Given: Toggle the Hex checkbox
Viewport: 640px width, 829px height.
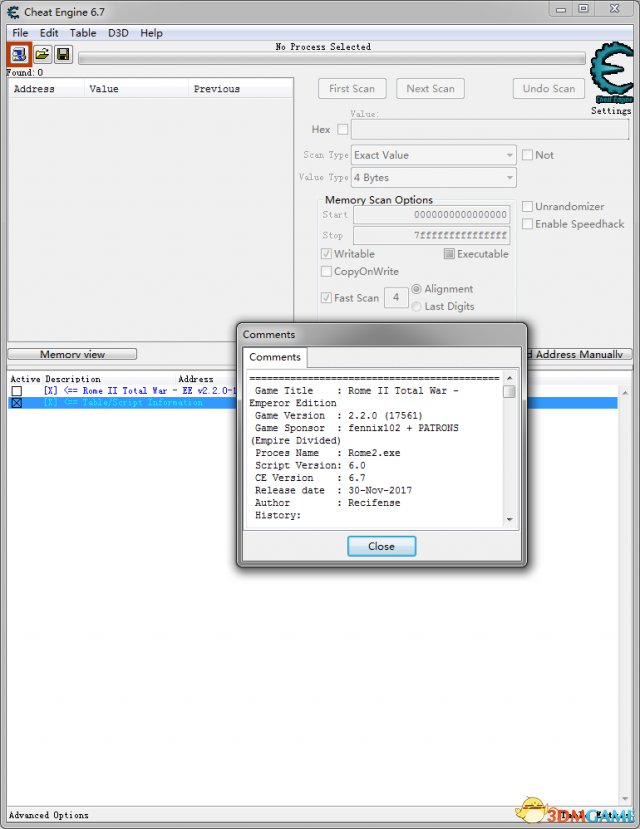Looking at the screenshot, I should pos(342,129).
